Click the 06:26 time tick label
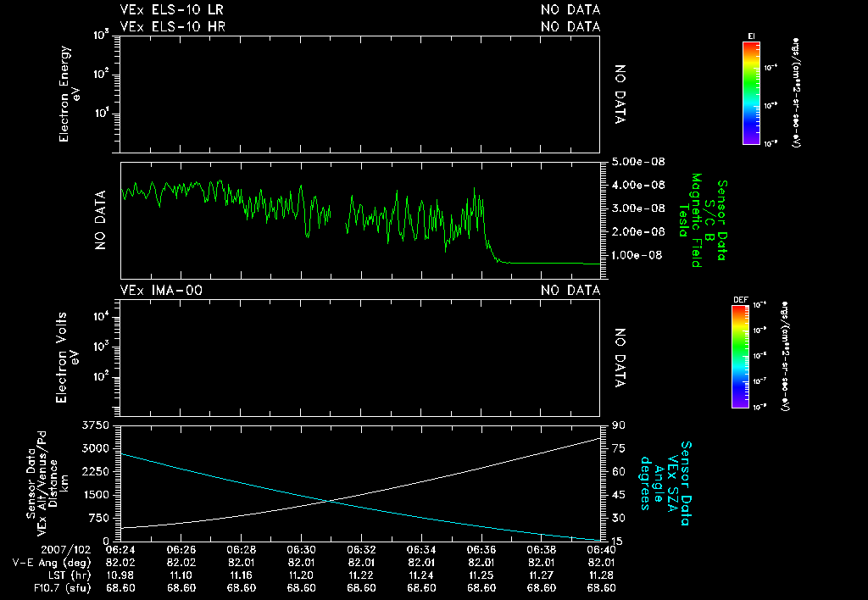 tap(181, 550)
